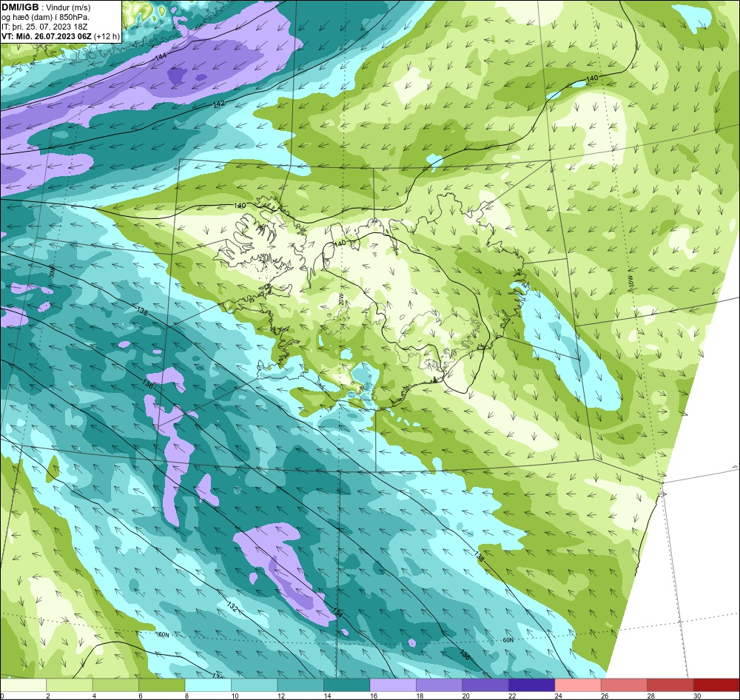740x700 pixels.
Task: Choose the purple legend swatch between 18 and 20
Action: [440, 684]
